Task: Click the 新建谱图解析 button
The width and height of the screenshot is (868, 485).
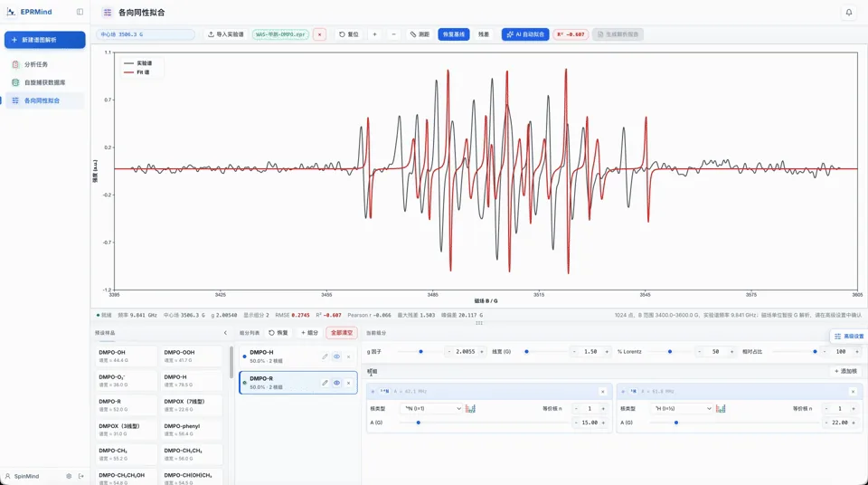Action: click(45, 40)
